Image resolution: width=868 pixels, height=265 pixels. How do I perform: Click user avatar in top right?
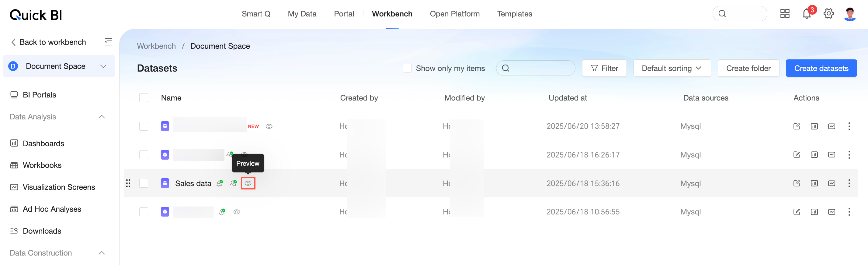pyautogui.click(x=850, y=14)
